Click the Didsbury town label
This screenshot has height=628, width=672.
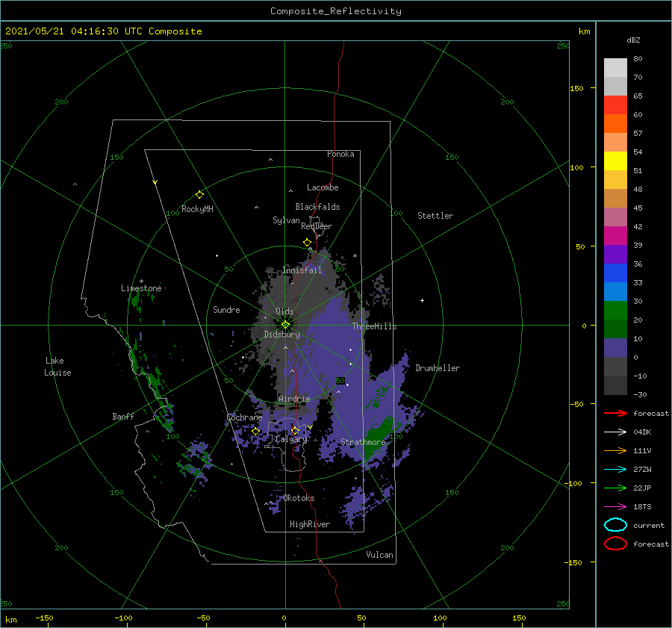281,335
